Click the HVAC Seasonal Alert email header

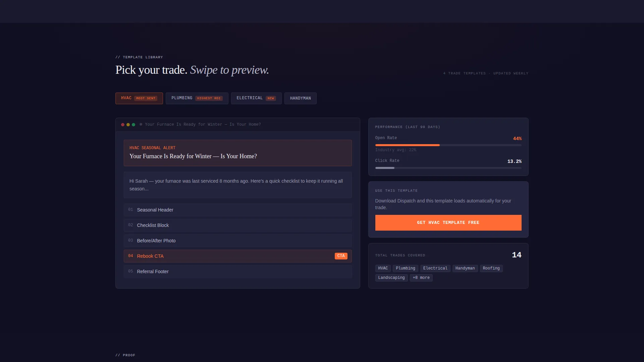point(238,153)
